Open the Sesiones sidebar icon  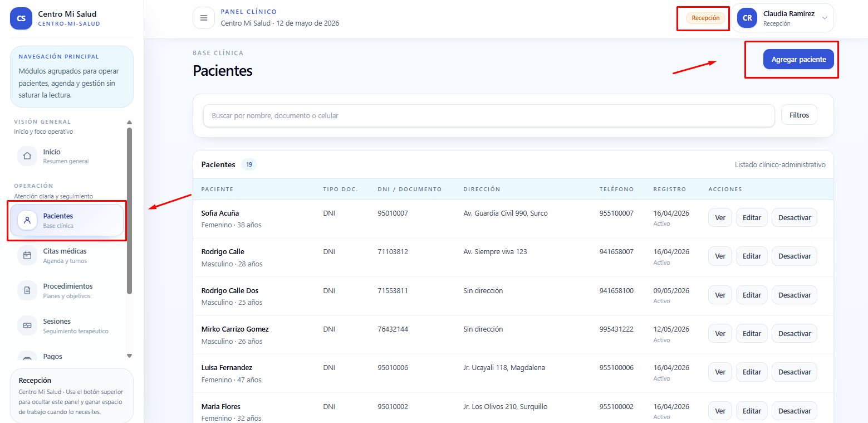[27, 325]
